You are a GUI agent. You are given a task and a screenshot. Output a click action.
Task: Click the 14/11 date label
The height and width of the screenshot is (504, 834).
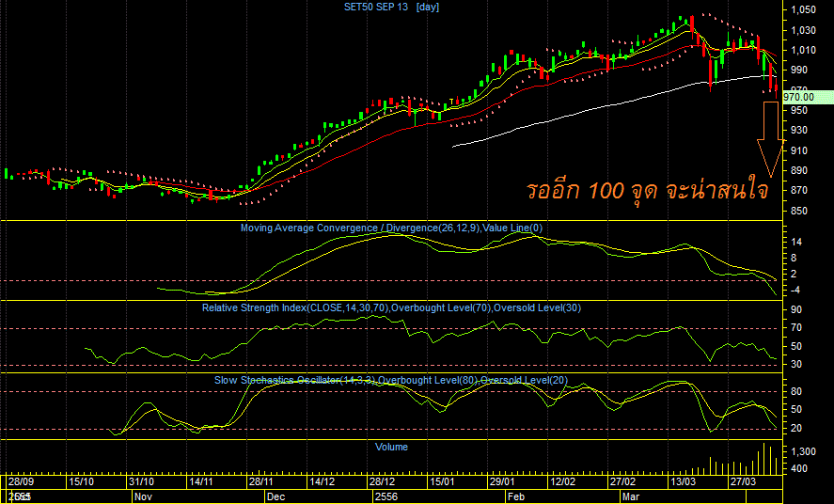pyautogui.click(x=201, y=481)
